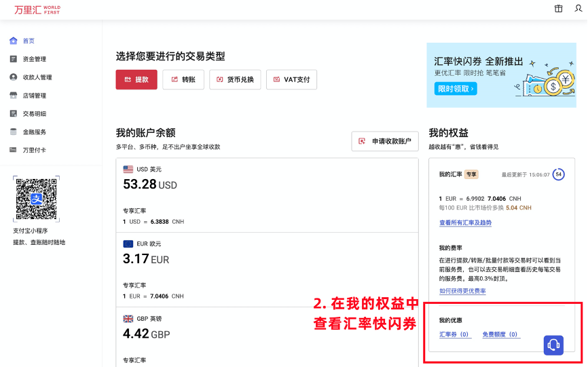The width and height of the screenshot is (588, 367).
Task: Click the VAT支付 button
Action: [x=292, y=79]
